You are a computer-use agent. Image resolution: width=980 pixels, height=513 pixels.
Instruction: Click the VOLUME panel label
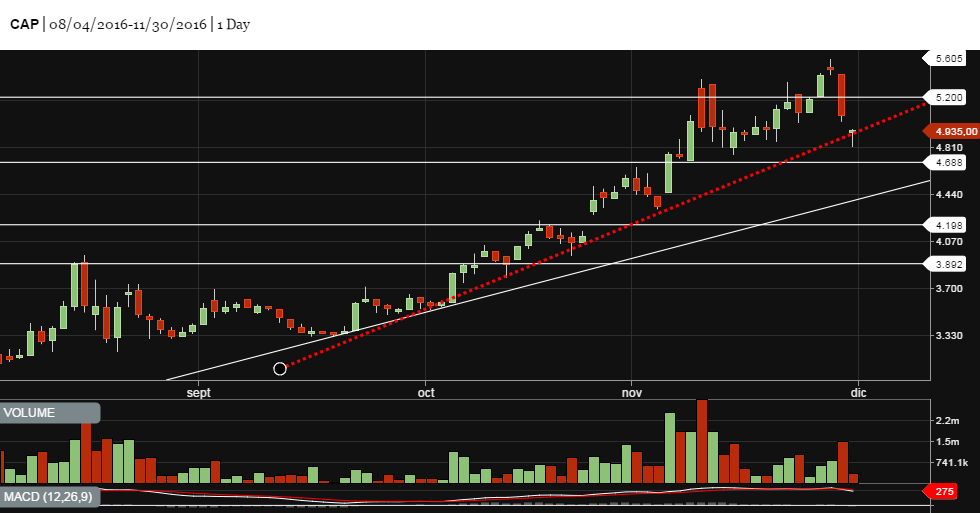pyautogui.click(x=49, y=413)
